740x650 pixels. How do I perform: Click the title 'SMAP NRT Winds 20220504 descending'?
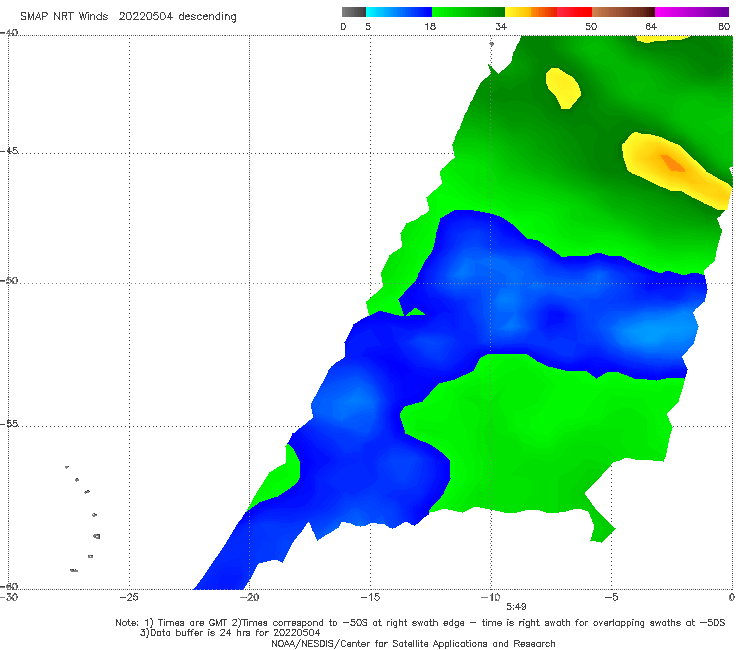tap(128, 16)
